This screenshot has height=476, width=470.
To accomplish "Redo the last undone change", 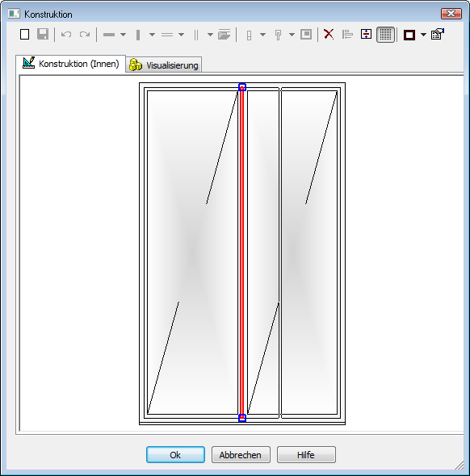I will coord(85,35).
